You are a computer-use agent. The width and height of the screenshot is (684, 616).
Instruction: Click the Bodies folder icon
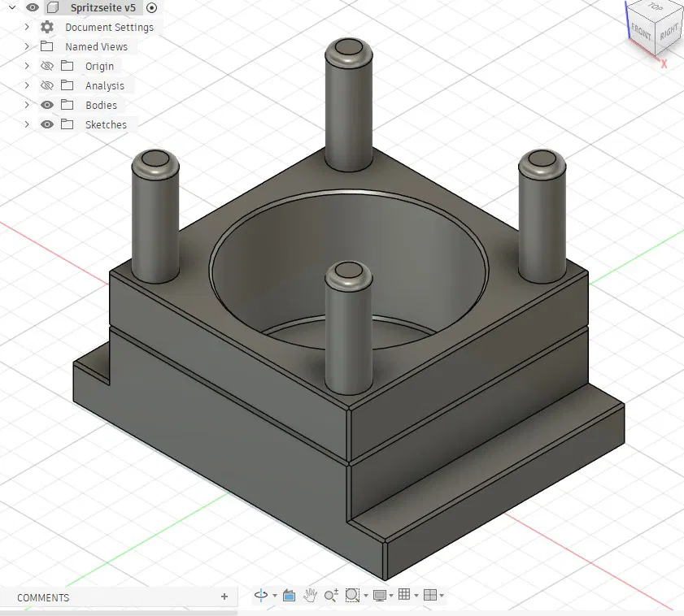[x=67, y=105]
